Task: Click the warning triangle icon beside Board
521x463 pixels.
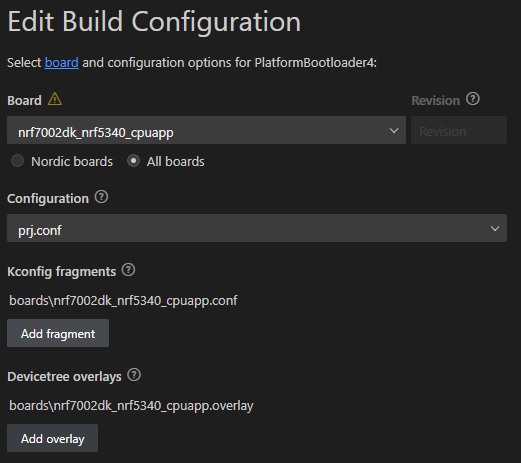Action: click(55, 99)
